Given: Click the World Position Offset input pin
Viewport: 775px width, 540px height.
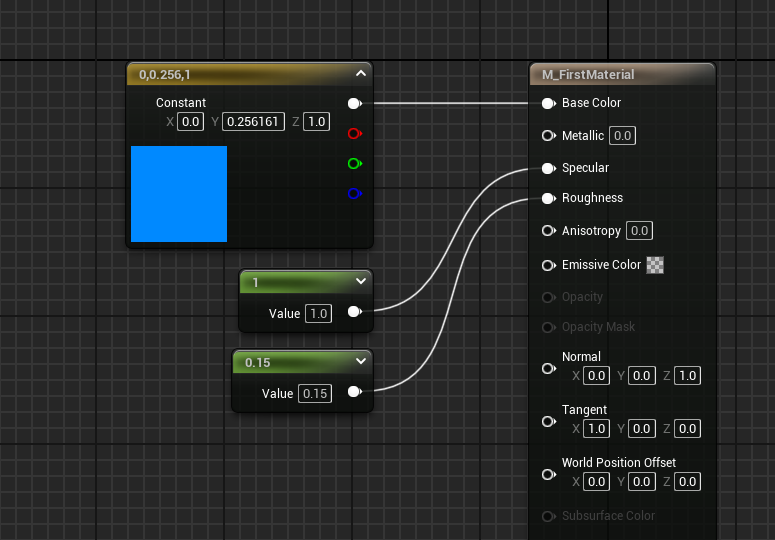Looking at the screenshot, I should point(549,474).
